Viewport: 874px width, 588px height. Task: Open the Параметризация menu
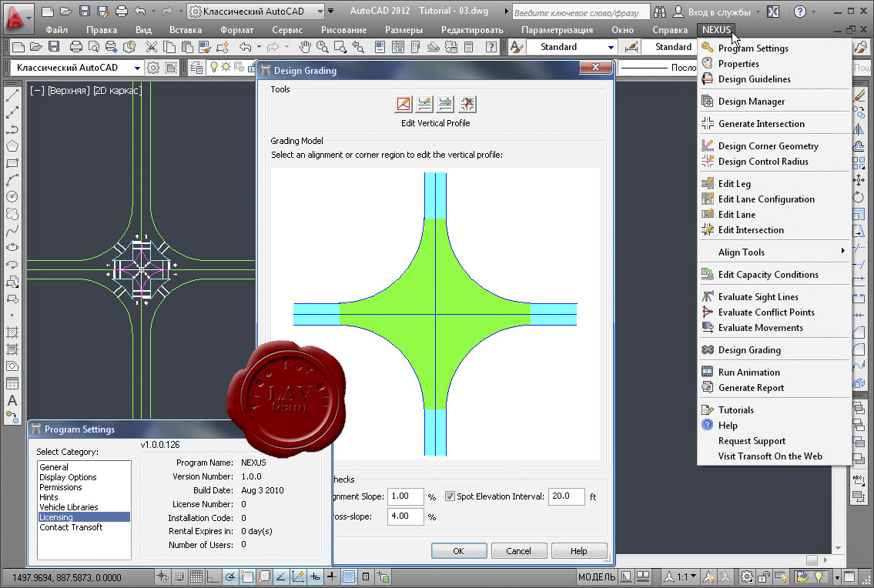(557, 30)
